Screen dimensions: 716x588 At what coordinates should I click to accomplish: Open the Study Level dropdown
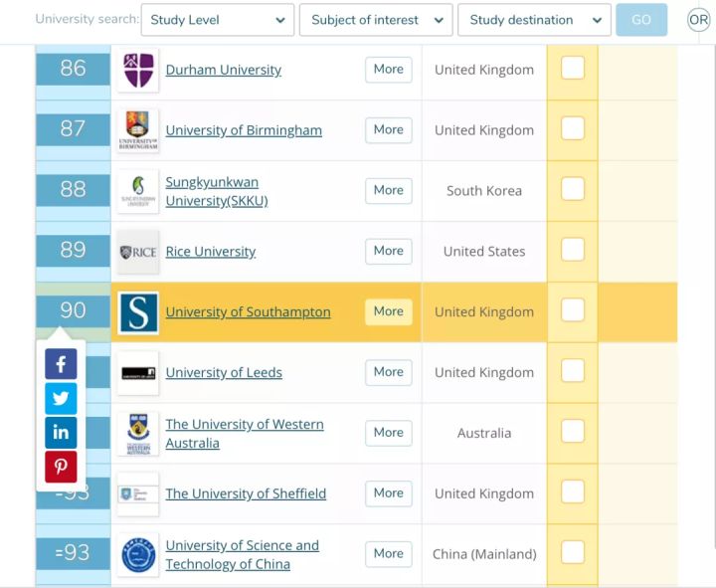pos(218,20)
